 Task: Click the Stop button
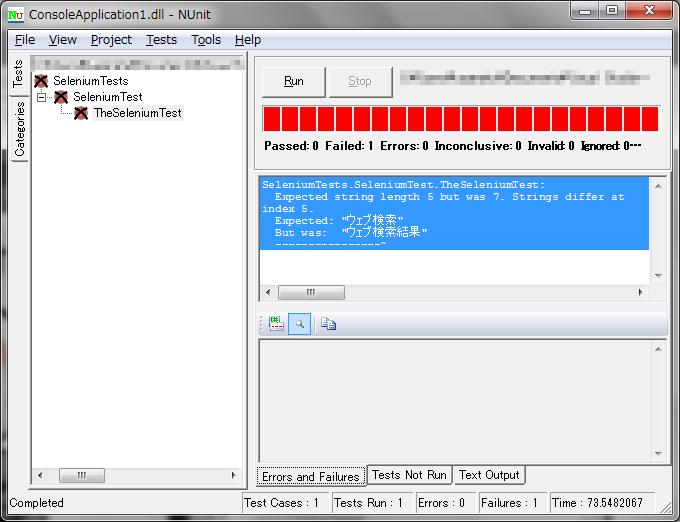pyautogui.click(x=360, y=82)
